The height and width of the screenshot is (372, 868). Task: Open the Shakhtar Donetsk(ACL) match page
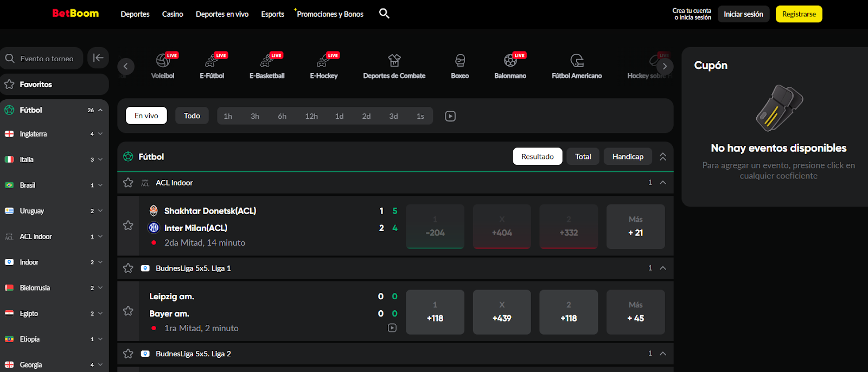(210, 211)
